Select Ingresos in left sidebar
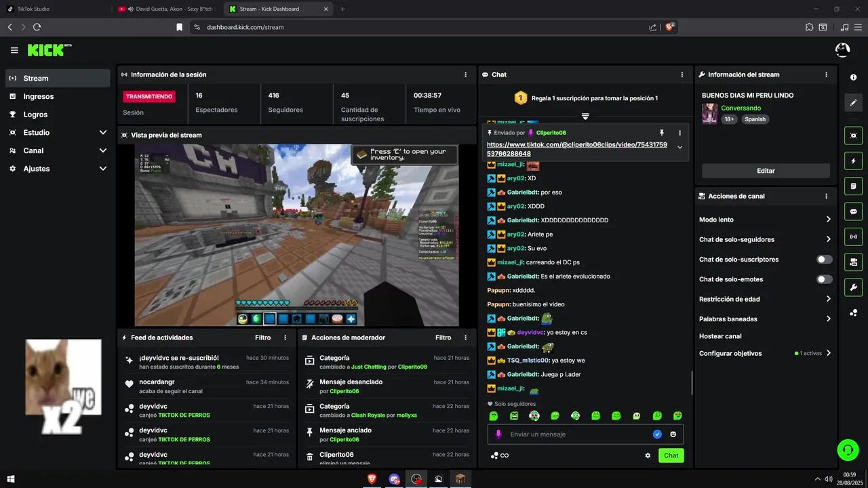The image size is (868, 488). pyautogui.click(x=58, y=96)
